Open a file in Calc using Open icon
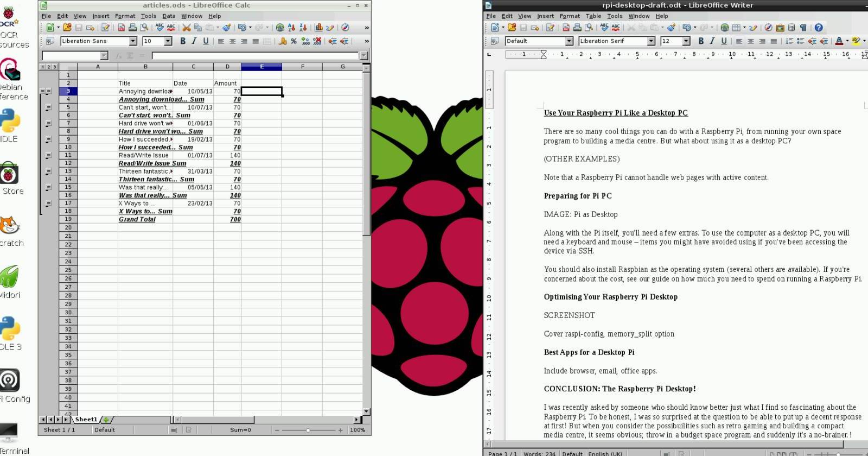The width and height of the screenshot is (868, 456). 67,27
